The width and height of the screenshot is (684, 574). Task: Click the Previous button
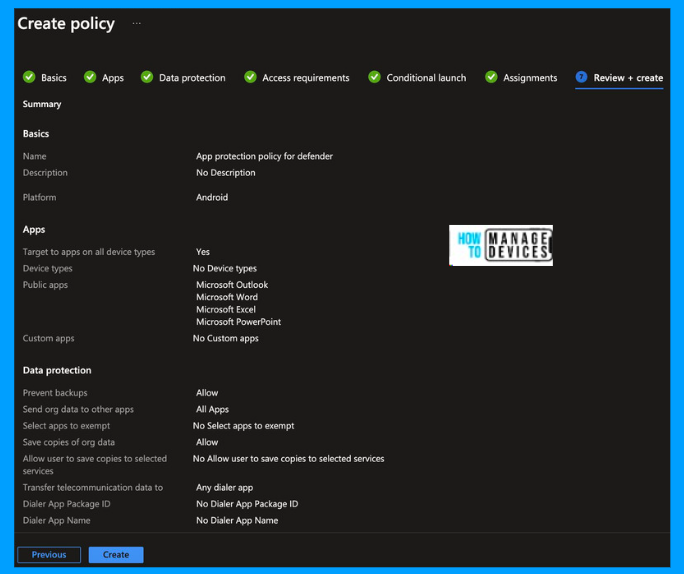coord(49,554)
